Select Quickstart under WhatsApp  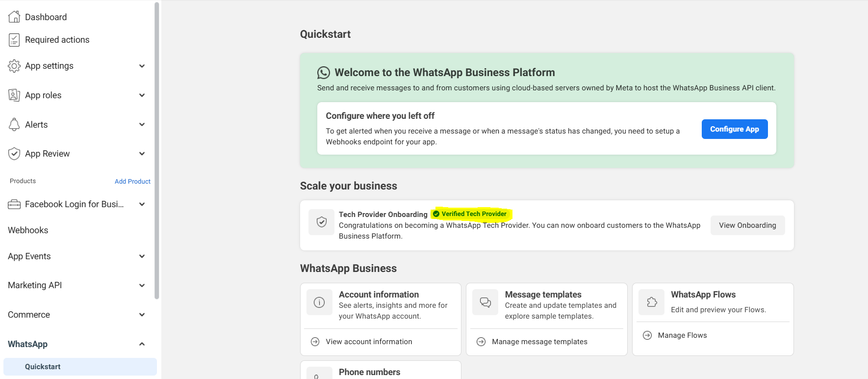[80, 367]
